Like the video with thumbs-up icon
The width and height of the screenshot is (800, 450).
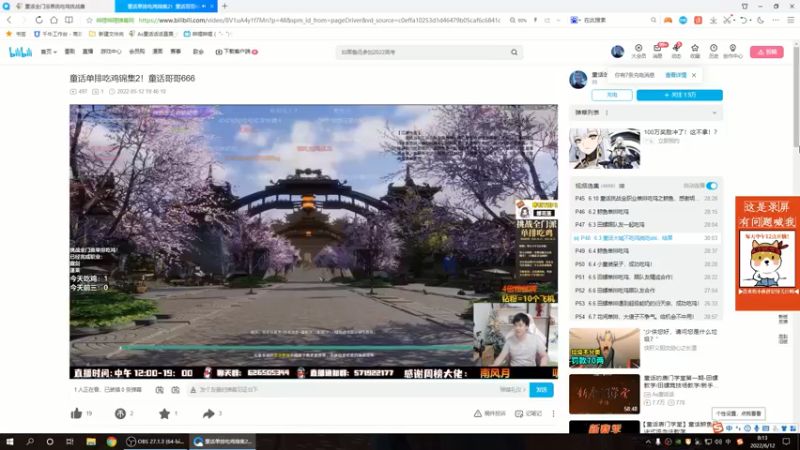coord(77,413)
